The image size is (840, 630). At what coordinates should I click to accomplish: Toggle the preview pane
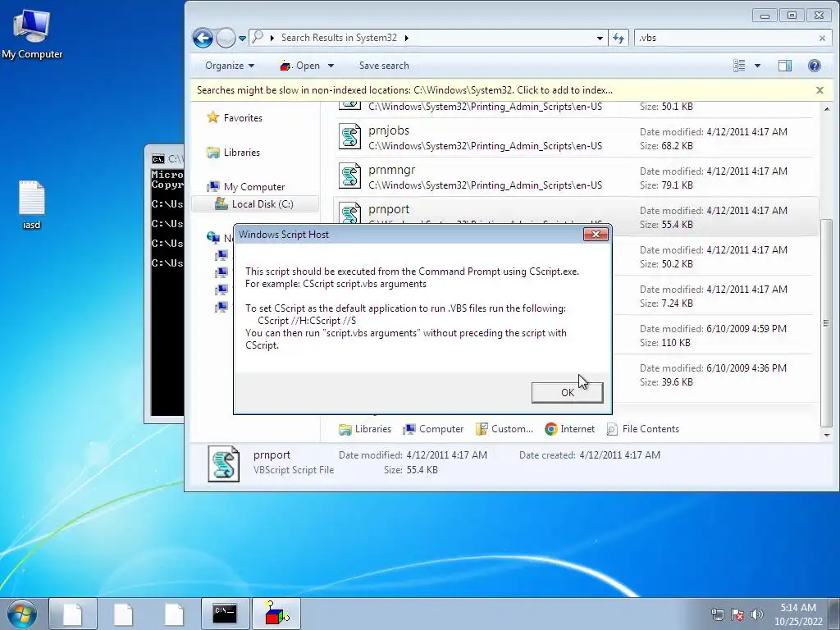pyautogui.click(x=785, y=66)
